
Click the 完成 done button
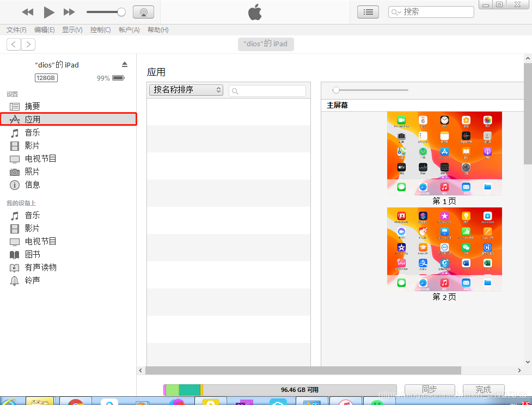tap(484, 390)
